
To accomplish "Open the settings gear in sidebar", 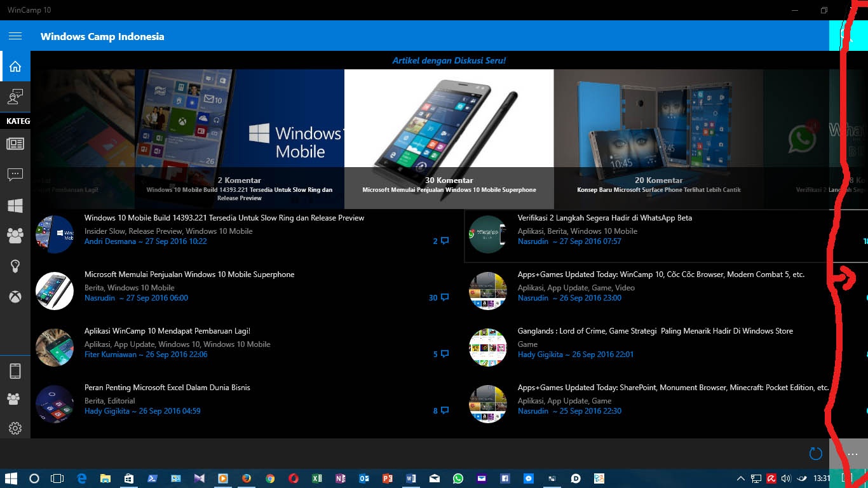I will 15,428.
